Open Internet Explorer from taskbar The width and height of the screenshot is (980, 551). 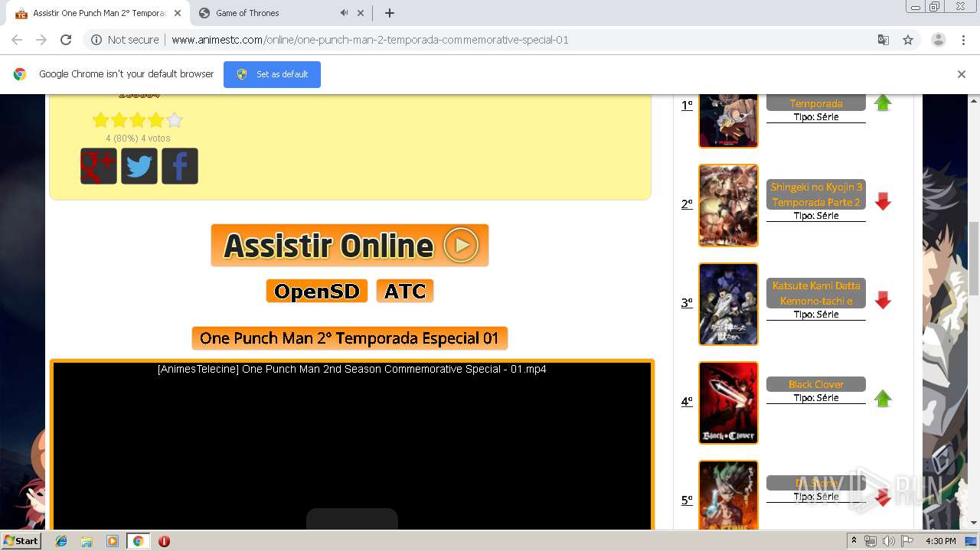coord(61,541)
